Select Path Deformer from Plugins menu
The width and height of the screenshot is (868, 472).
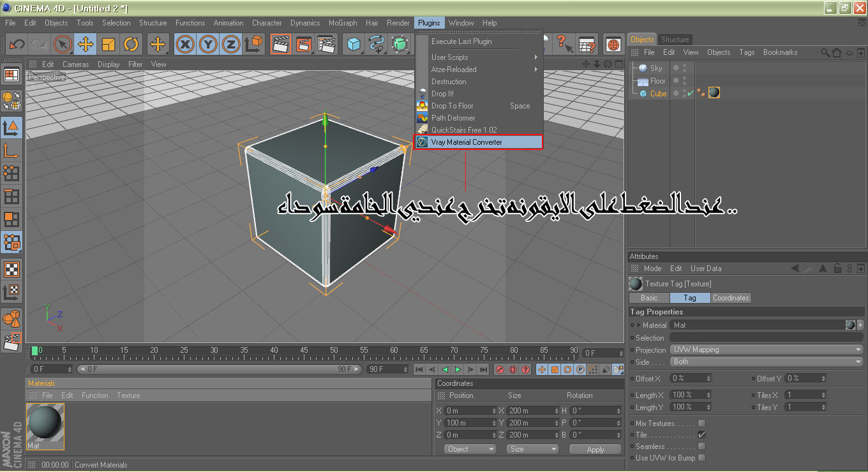479,118
